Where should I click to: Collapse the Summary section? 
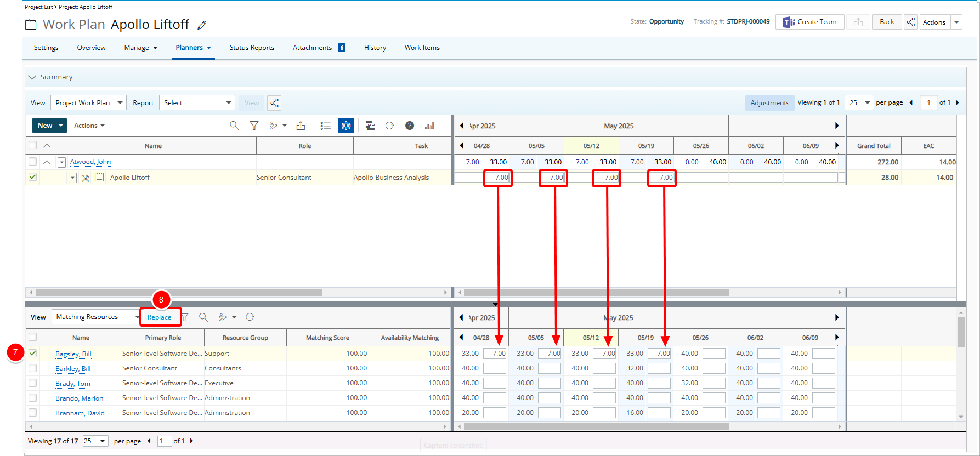click(x=32, y=77)
